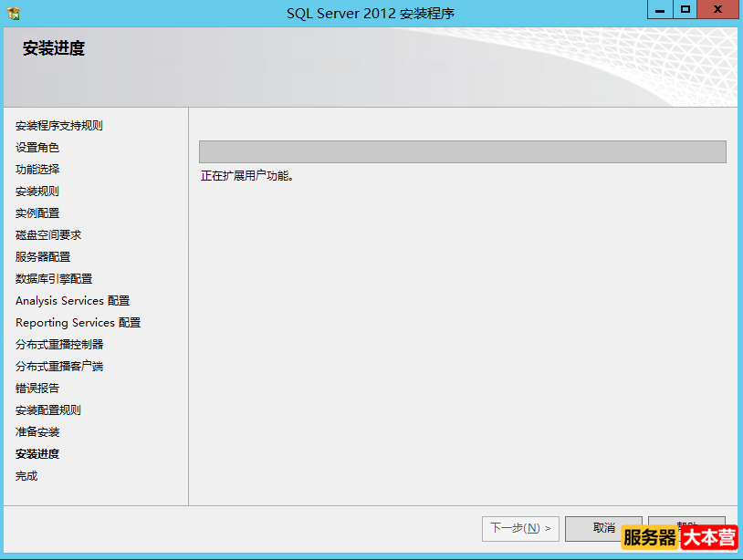Viewport: 743px width, 560px height.
Task: Select 分布式重播控制器 in the step list
Action: (x=59, y=344)
